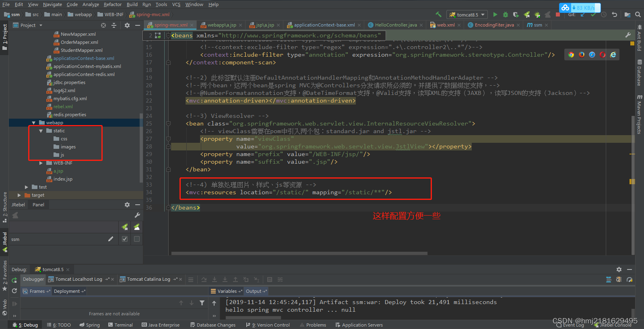The image size is (644, 329).
Task: Open the Project Structure dialog icon
Action: click(x=627, y=14)
